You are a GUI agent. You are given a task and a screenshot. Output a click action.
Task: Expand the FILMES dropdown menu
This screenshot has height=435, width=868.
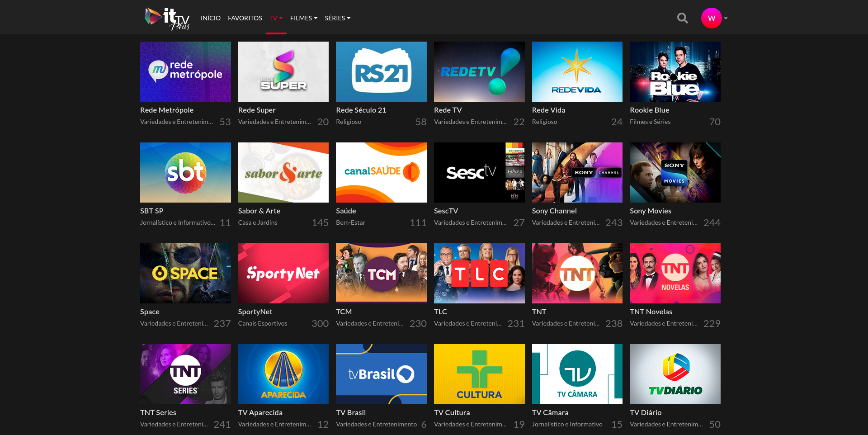(304, 18)
